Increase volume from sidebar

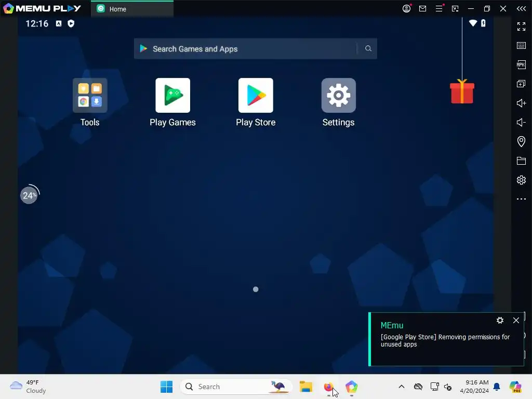pos(521,103)
